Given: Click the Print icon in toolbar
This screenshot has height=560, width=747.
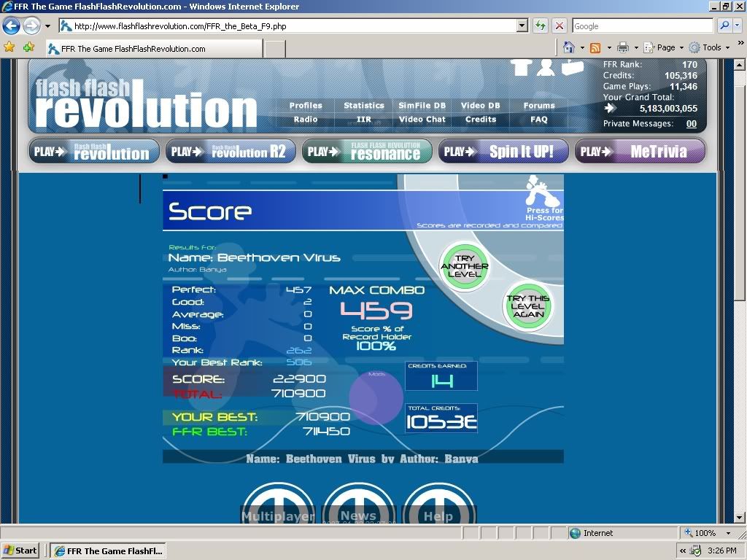Looking at the screenshot, I should pyautogui.click(x=623, y=47).
